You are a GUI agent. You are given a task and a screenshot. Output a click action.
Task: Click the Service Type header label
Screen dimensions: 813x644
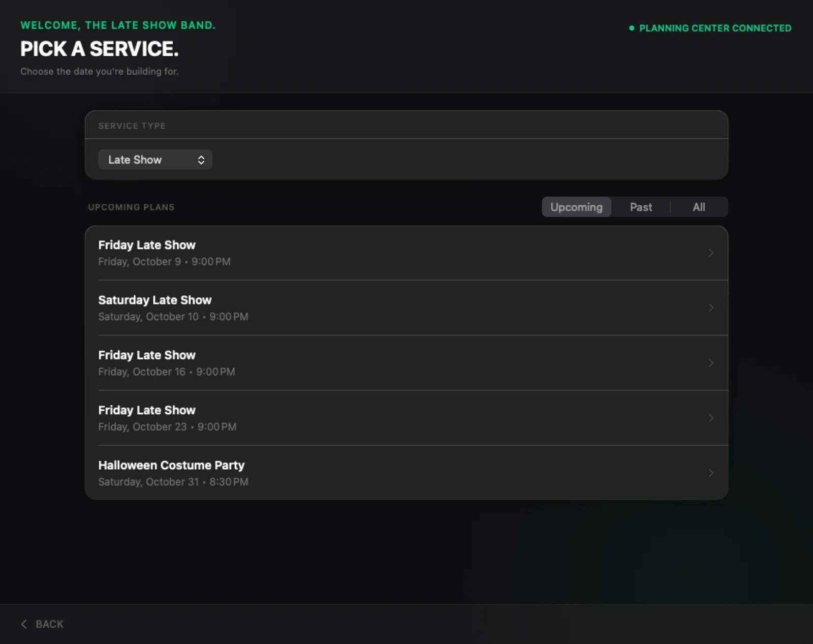pos(132,126)
